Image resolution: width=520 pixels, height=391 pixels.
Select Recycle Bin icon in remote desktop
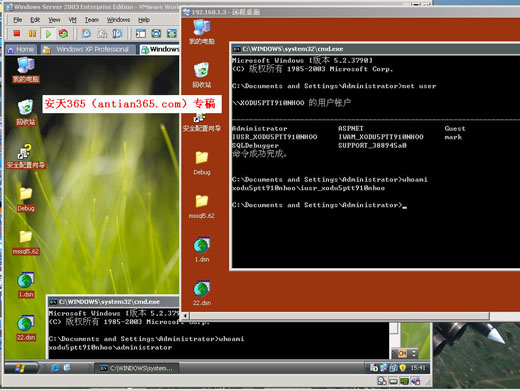202,75
